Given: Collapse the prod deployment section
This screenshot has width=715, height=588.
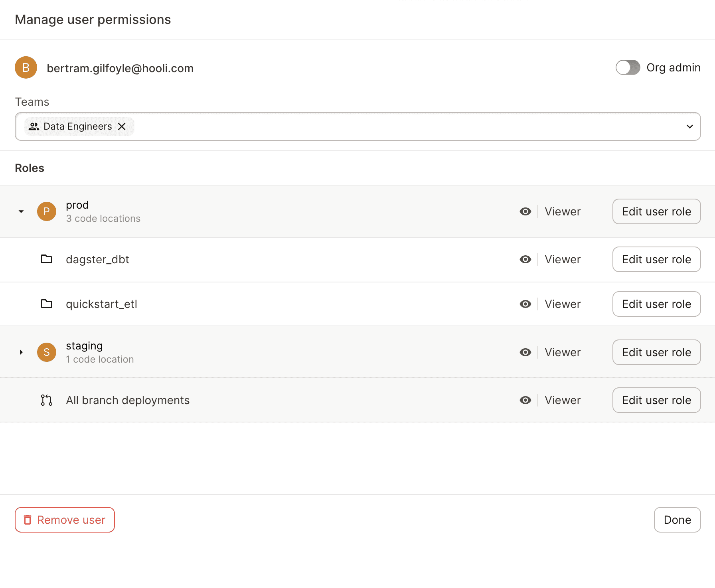Looking at the screenshot, I should tap(21, 211).
